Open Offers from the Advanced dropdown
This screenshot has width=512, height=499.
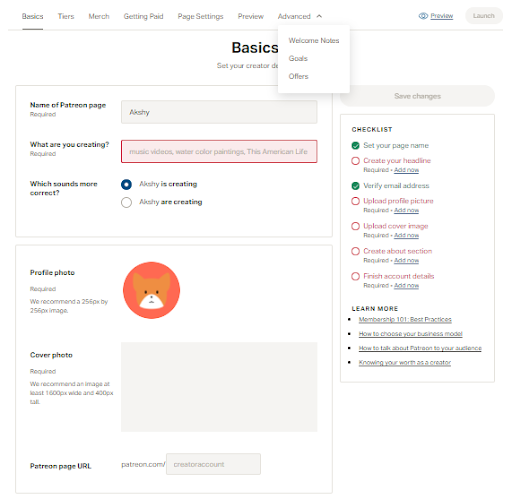(298, 77)
